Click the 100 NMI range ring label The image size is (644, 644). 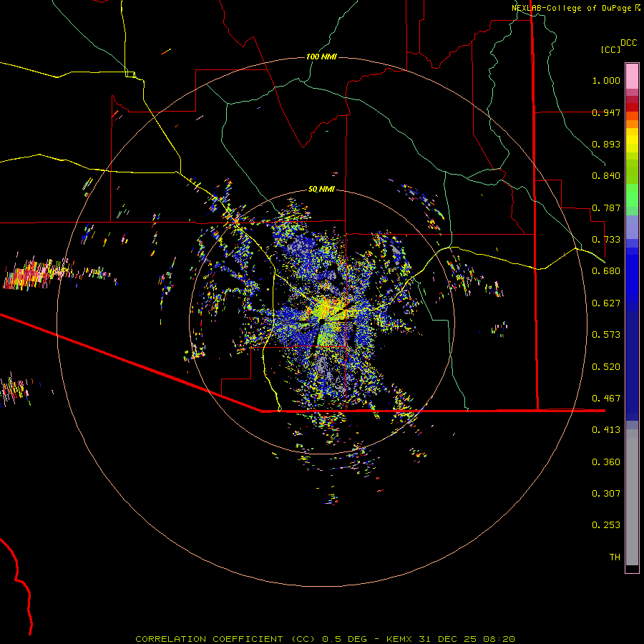point(321,57)
